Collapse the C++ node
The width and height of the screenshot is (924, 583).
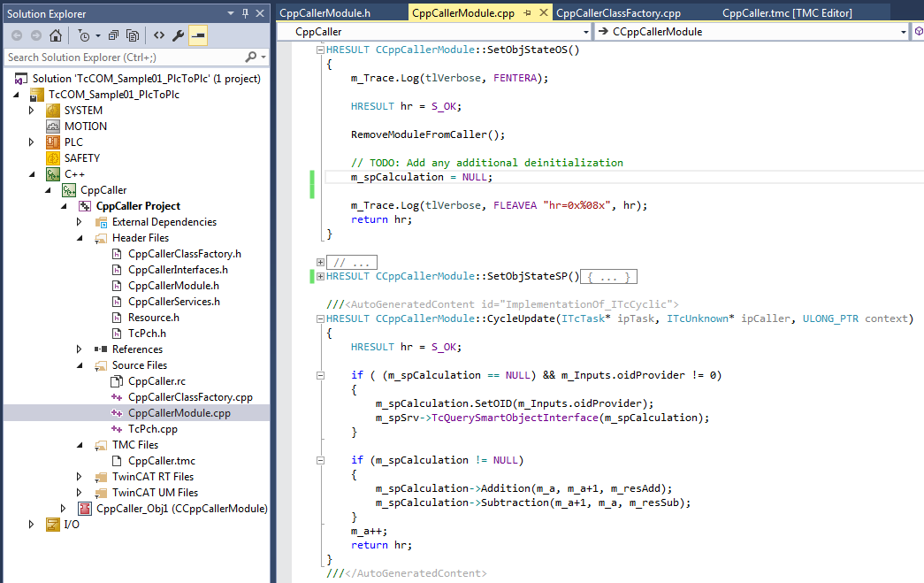click(33, 174)
